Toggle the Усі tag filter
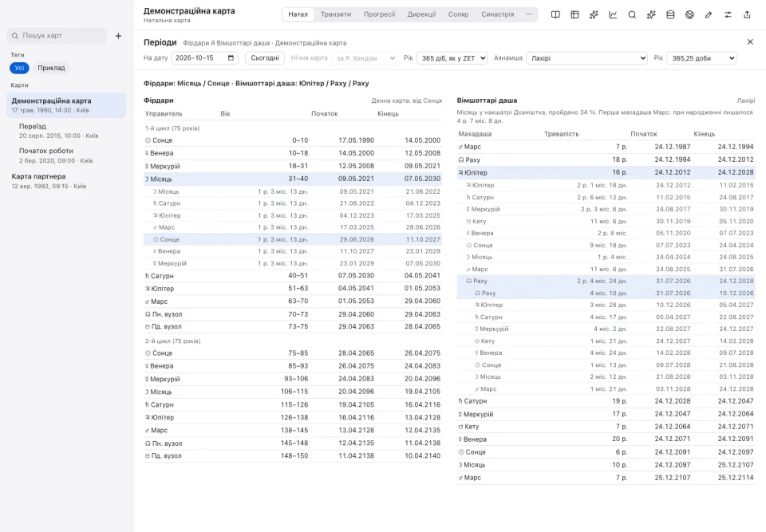766x532 pixels. pyautogui.click(x=19, y=68)
